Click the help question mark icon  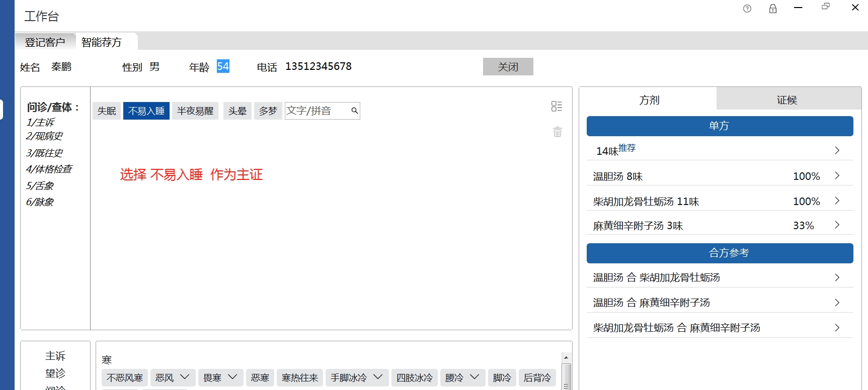pos(747,9)
